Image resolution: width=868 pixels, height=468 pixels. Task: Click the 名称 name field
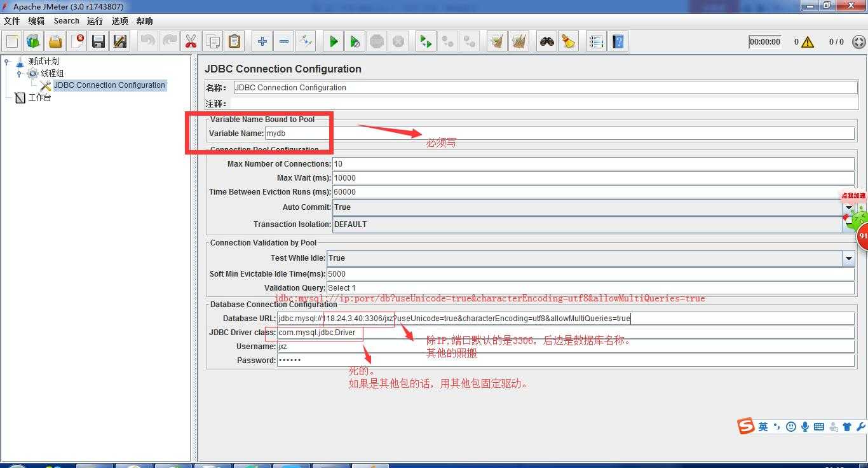[x=545, y=88]
